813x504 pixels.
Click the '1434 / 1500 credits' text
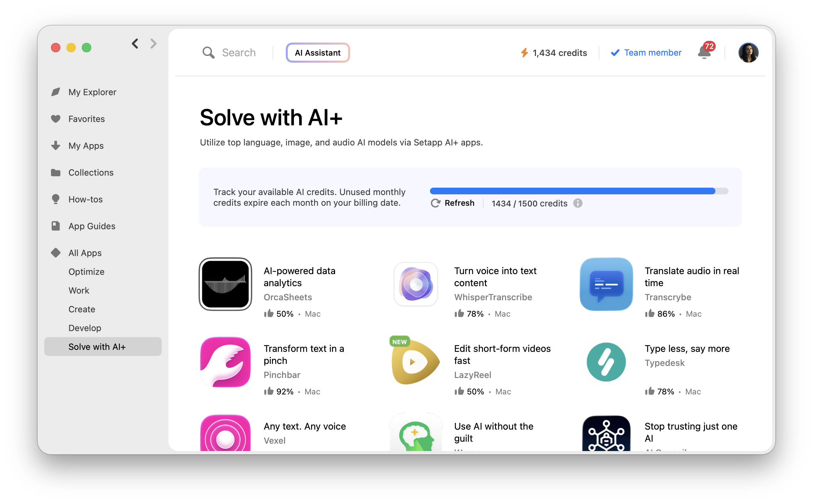pyautogui.click(x=530, y=203)
